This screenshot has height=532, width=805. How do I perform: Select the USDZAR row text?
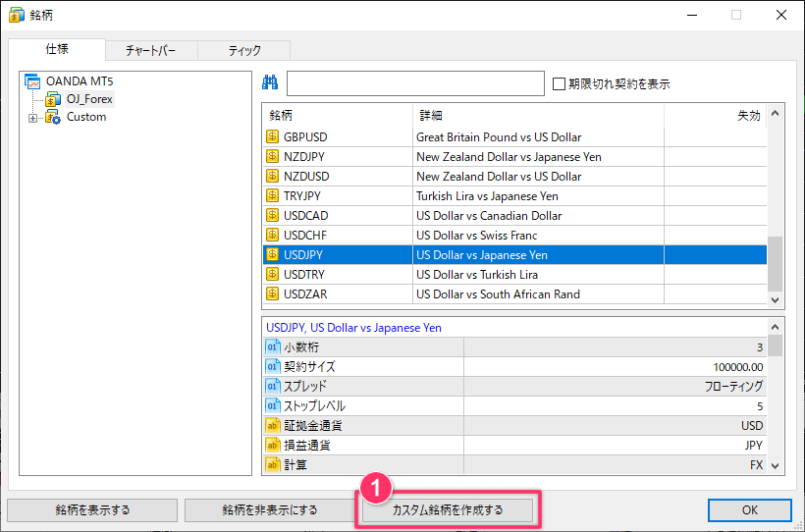305,293
